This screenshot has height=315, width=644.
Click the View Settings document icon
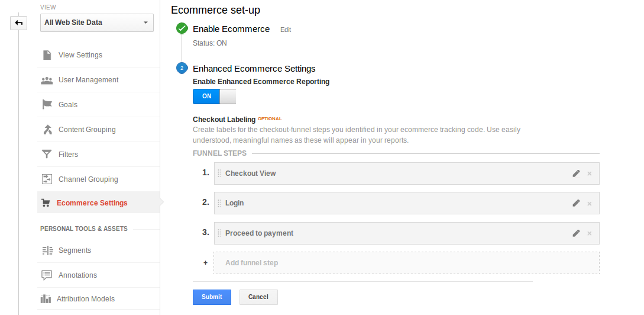pyautogui.click(x=47, y=55)
